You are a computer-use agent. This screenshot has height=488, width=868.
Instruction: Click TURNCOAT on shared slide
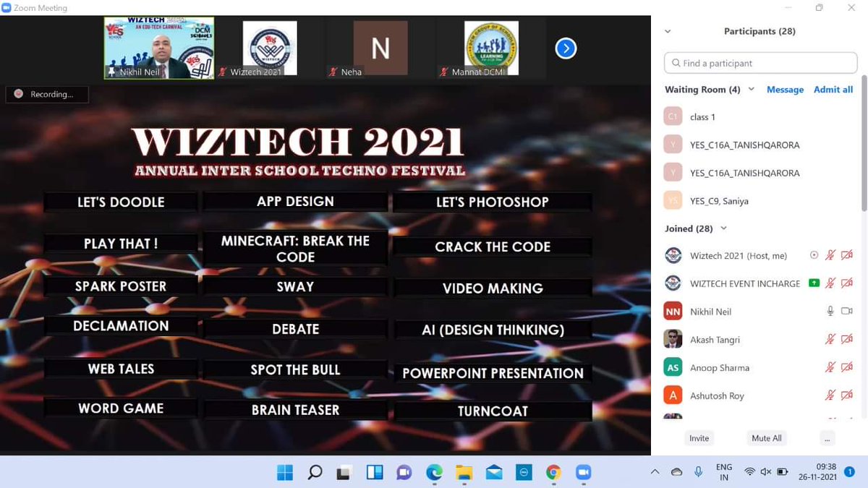493,411
